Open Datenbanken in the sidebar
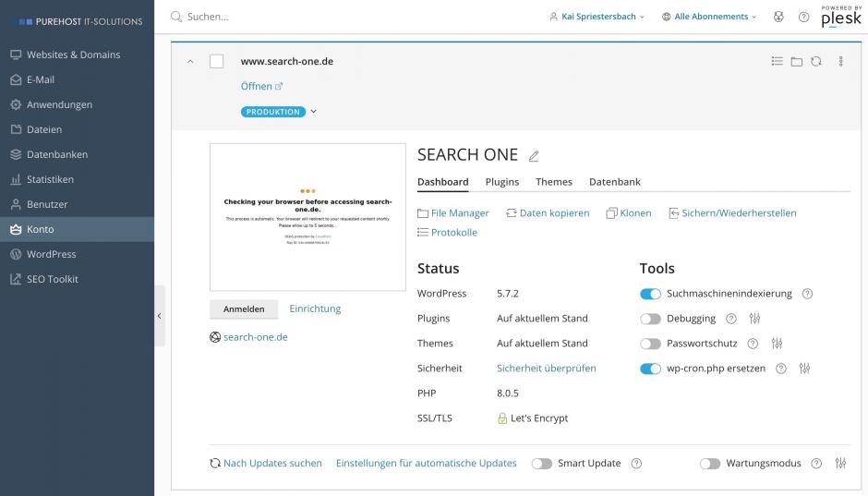Image resolution: width=868 pixels, height=496 pixels. click(x=57, y=154)
